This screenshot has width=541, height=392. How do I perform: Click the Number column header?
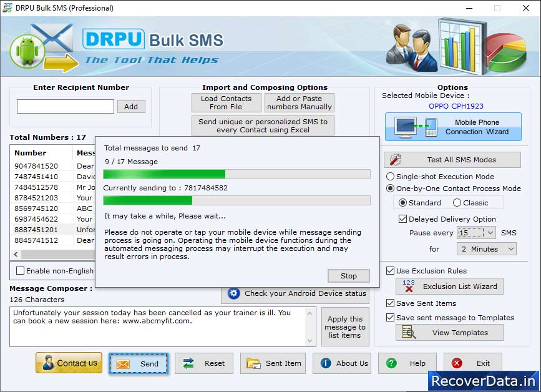(x=41, y=153)
